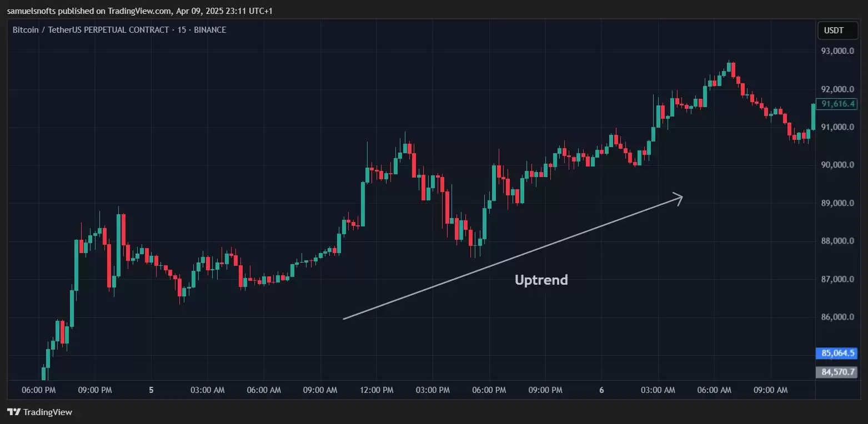Click the 90,000.0 price scale label

pos(838,165)
